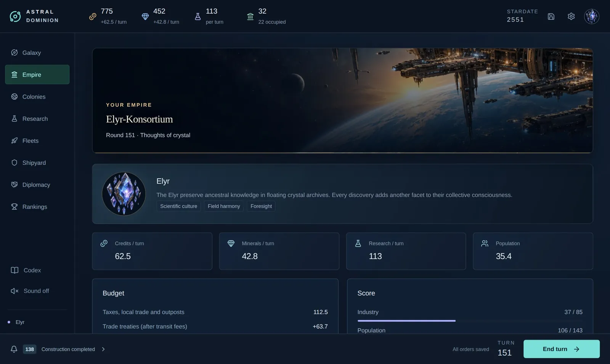Click the '+63.7' budget value
This screenshot has height=364, width=610.
(x=320, y=326)
